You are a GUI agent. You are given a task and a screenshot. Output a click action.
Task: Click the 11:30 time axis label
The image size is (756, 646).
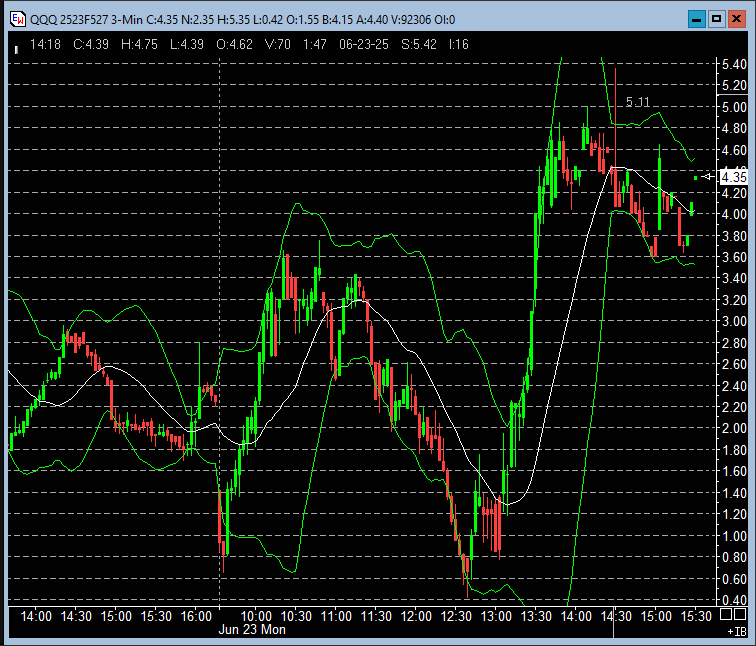pos(376,616)
